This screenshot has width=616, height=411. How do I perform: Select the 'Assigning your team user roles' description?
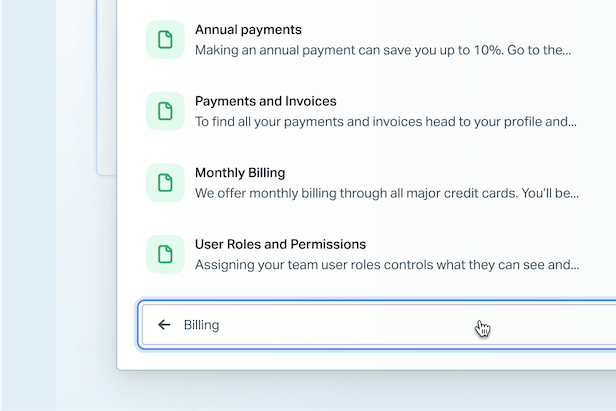coord(387,265)
